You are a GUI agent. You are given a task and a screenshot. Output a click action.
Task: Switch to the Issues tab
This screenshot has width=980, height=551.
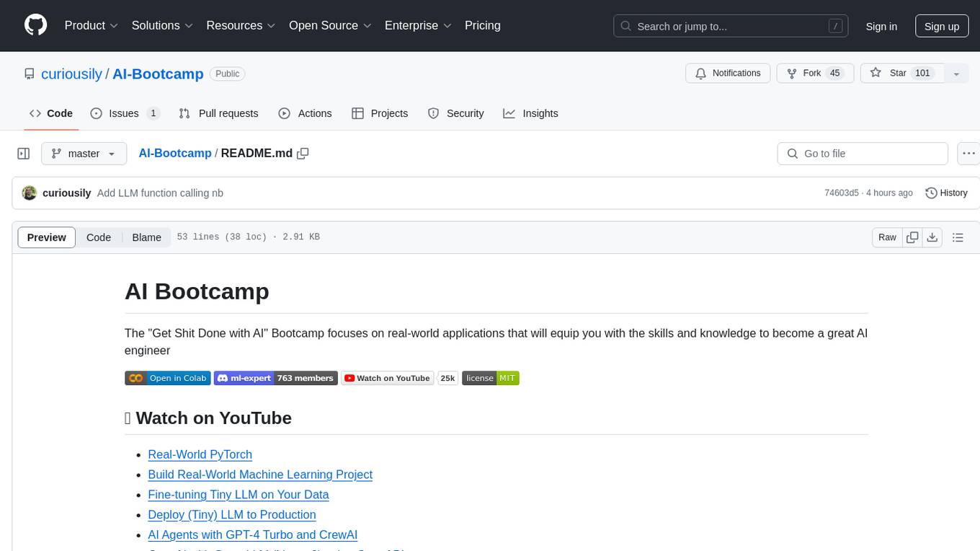point(125,113)
